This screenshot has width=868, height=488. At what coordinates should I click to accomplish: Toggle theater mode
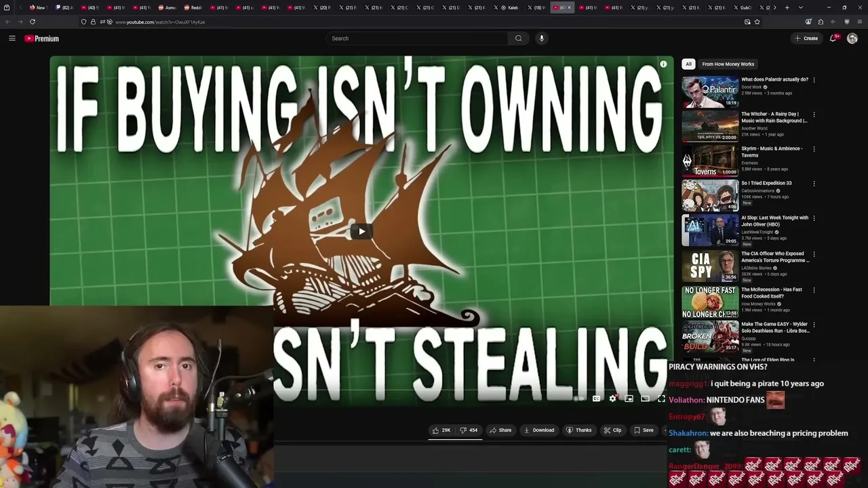point(645,399)
